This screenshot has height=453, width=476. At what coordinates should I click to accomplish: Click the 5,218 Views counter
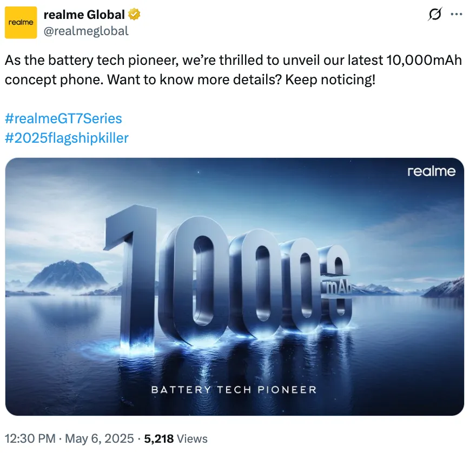click(176, 438)
